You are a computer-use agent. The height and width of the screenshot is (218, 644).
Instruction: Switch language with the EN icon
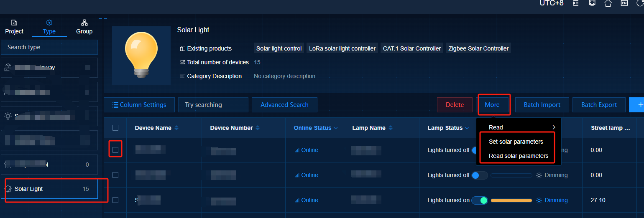coord(624,3)
